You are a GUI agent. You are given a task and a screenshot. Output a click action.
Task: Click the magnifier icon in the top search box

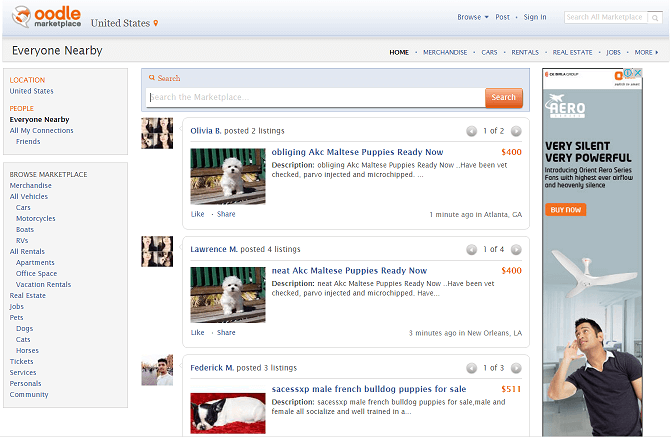click(655, 18)
